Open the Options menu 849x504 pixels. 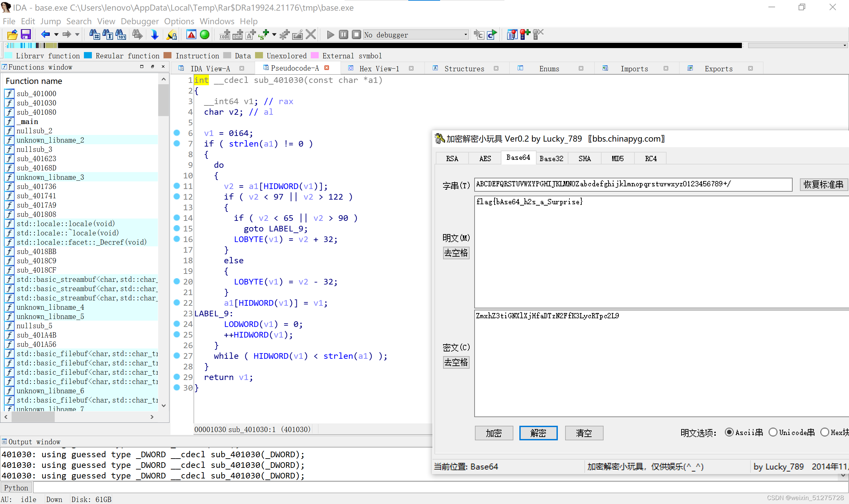(x=179, y=21)
